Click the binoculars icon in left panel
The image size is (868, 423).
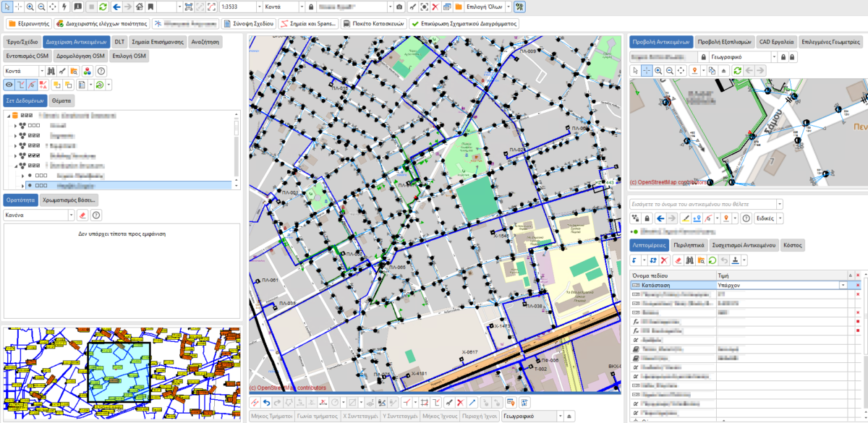(x=51, y=72)
